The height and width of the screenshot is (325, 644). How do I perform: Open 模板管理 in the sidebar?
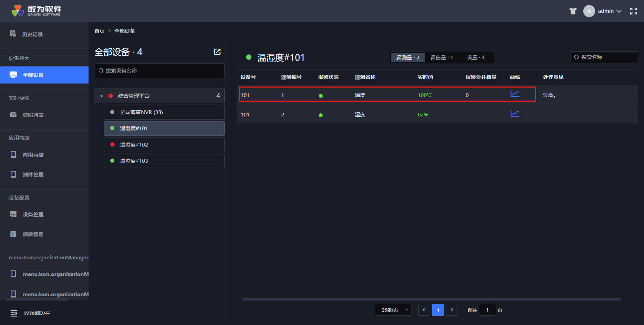[x=44, y=234]
